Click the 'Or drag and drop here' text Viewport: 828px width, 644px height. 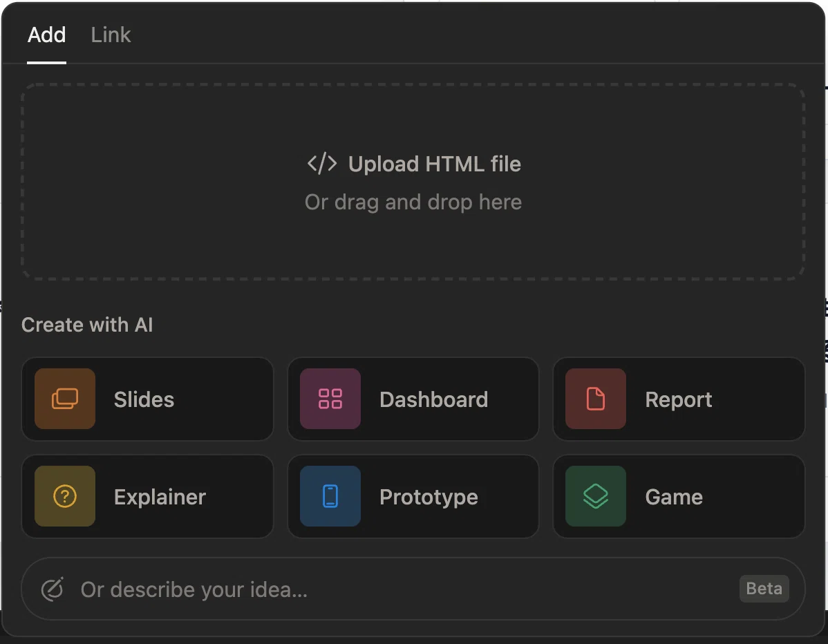pos(413,202)
